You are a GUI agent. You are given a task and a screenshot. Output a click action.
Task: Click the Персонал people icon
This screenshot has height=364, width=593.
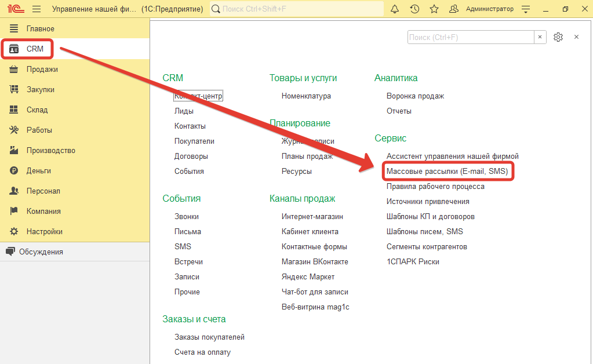point(13,191)
